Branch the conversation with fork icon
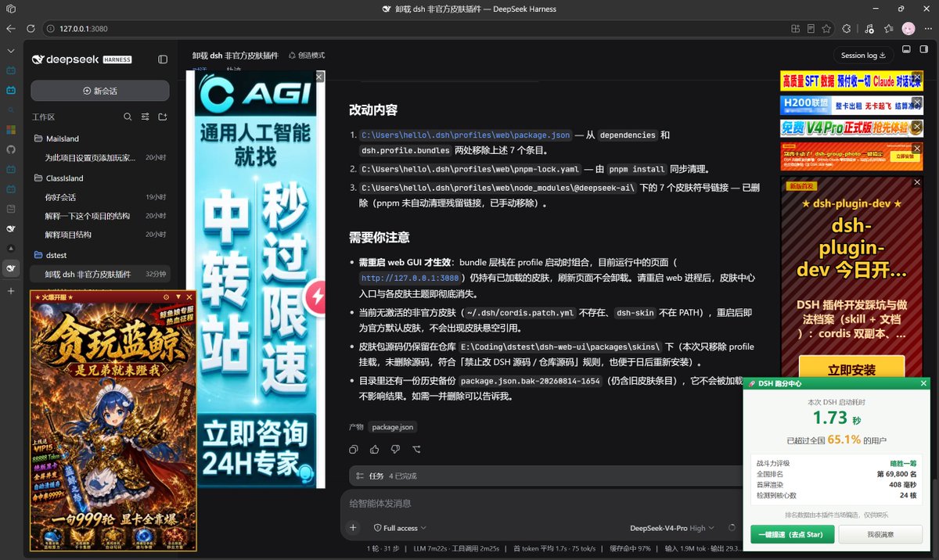The width and height of the screenshot is (939, 560). [416, 449]
